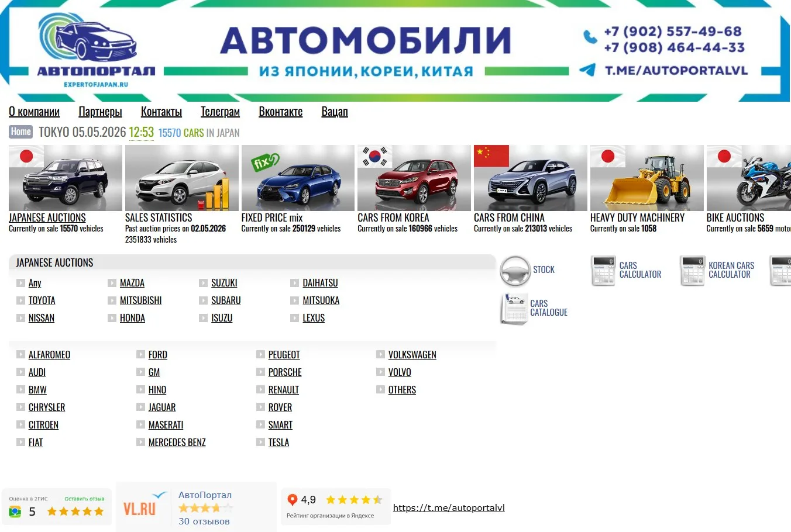Select the FIAT brand link
Image resolution: width=791 pixels, height=532 pixels.
coord(36,443)
